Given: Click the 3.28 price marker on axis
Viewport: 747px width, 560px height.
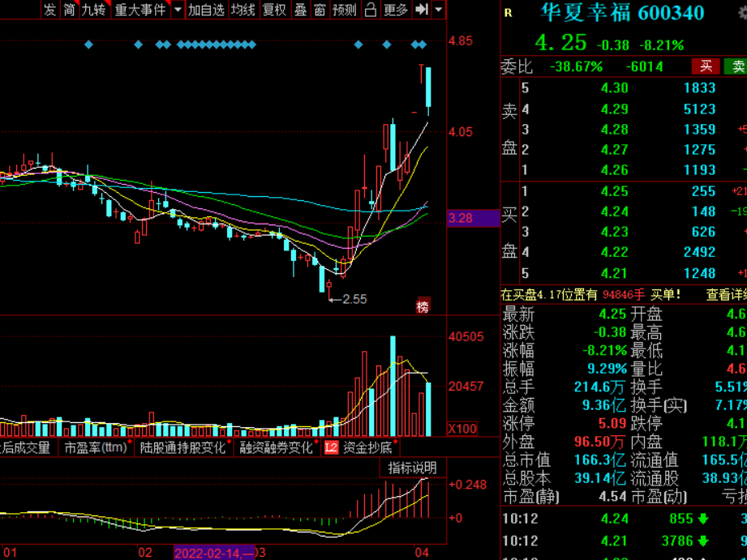Looking at the screenshot, I should (473, 219).
